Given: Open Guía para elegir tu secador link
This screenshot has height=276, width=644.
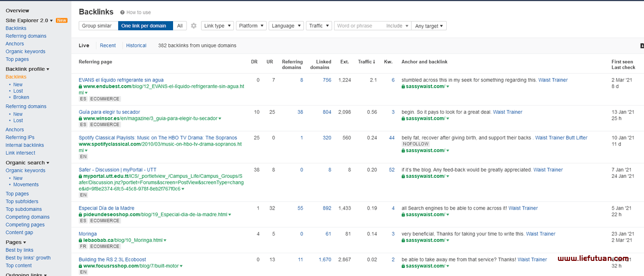Looking at the screenshot, I should (x=109, y=112).
